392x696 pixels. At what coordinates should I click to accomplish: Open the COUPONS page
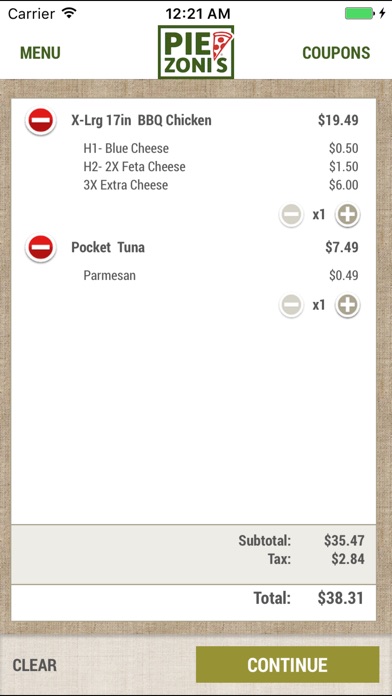(336, 53)
